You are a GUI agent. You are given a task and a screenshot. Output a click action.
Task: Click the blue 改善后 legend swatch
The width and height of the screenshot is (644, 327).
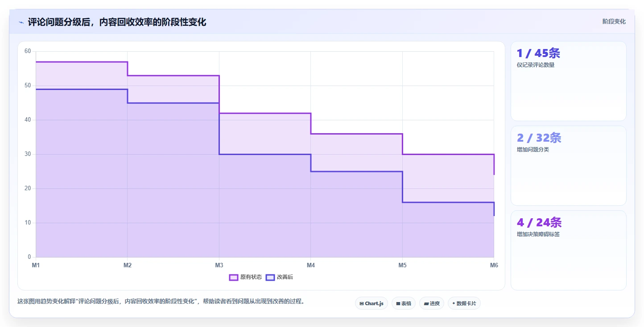point(270,277)
